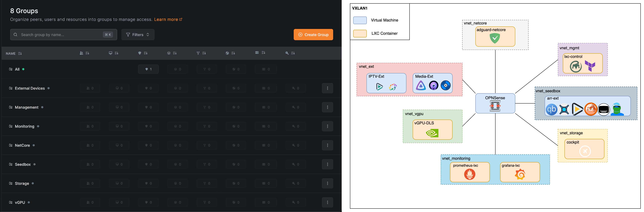Click the qBittorrent icon in arr-ext

(x=551, y=109)
